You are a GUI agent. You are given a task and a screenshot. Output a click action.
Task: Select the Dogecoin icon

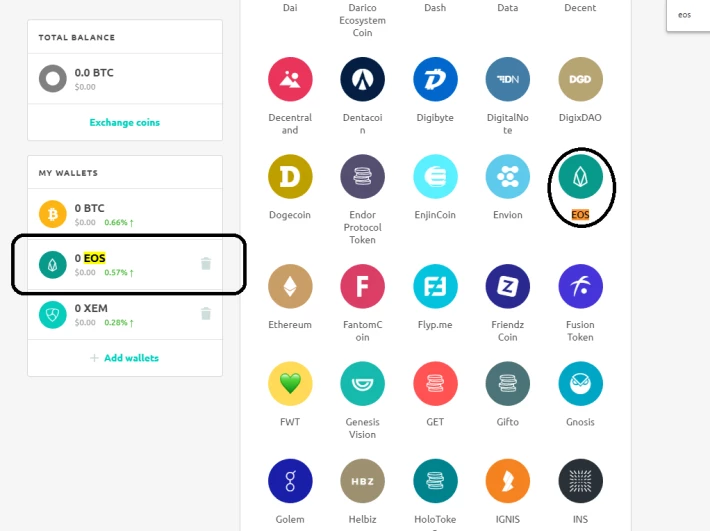pyautogui.click(x=290, y=177)
